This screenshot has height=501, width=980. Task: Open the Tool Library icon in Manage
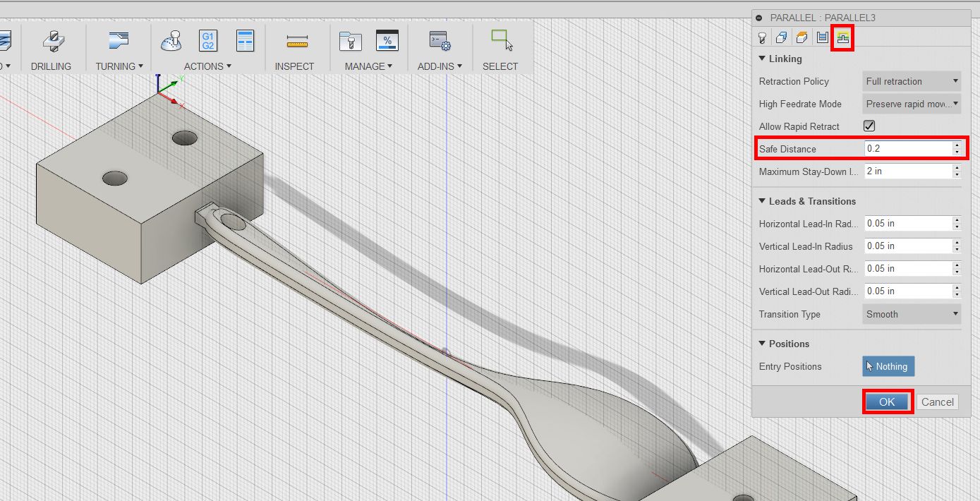(x=350, y=41)
